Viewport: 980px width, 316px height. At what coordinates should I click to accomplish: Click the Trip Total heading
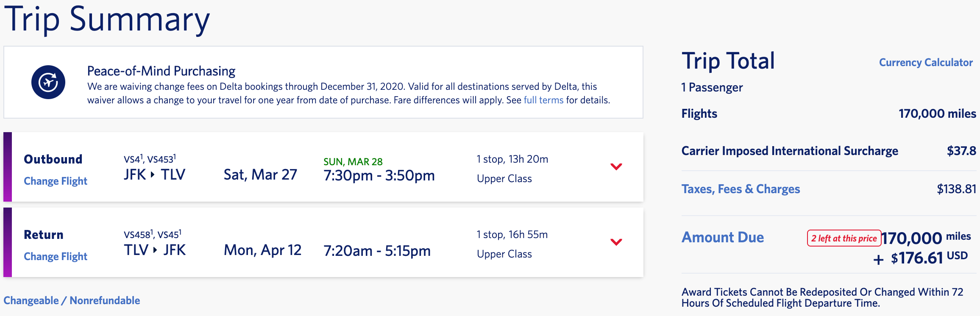tap(728, 61)
